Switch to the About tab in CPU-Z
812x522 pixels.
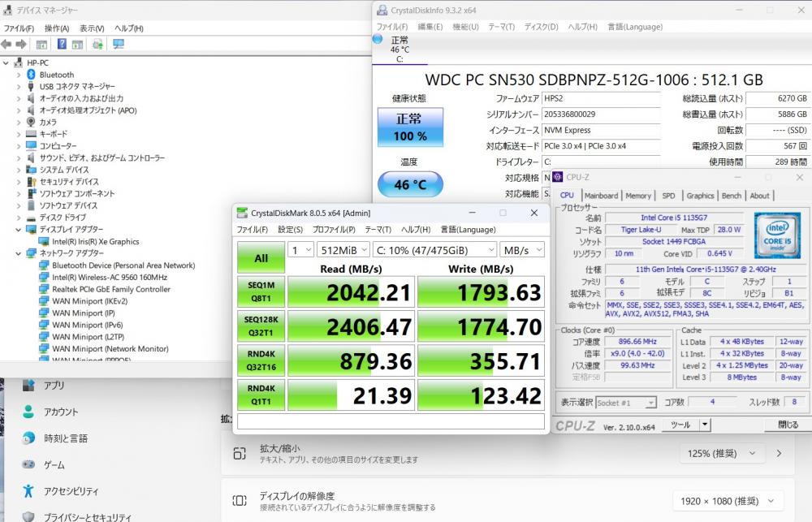tap(760, 195)
